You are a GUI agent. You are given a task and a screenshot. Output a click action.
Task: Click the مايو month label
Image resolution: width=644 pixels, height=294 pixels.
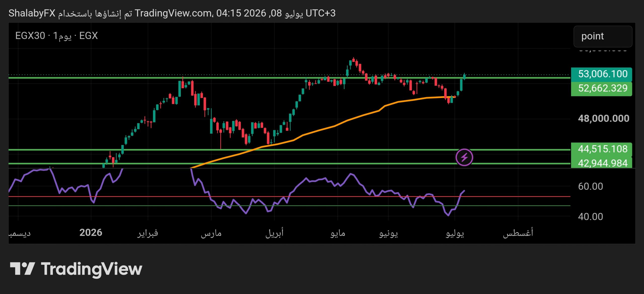coord(338,233)
